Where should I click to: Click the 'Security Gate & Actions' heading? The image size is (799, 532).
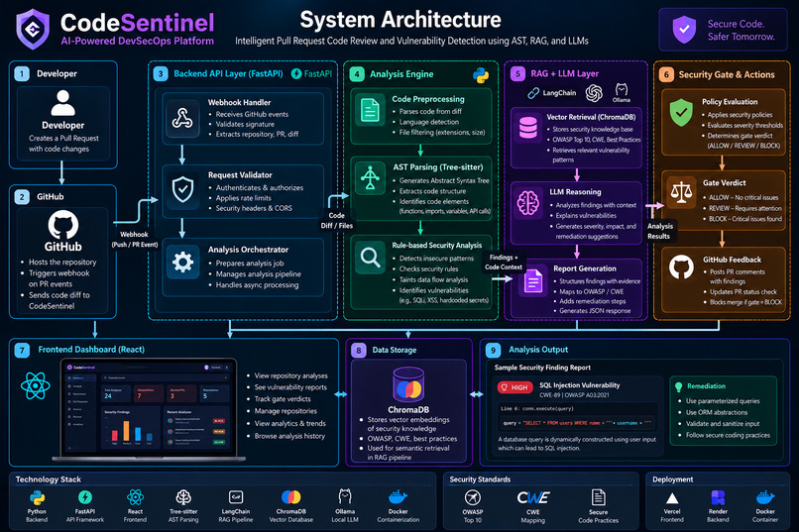(727, 75)
